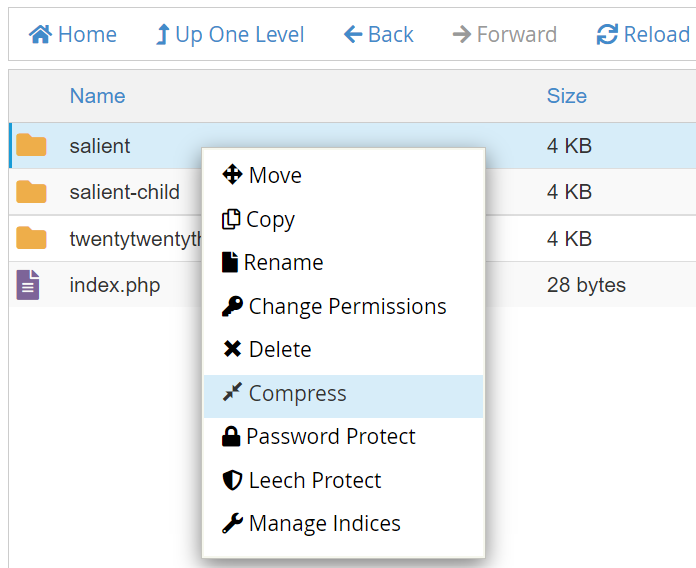The width and height of the screenshot is (696, 568).
Task: Click the Copy pages icon
Action: tap(231, 219)
